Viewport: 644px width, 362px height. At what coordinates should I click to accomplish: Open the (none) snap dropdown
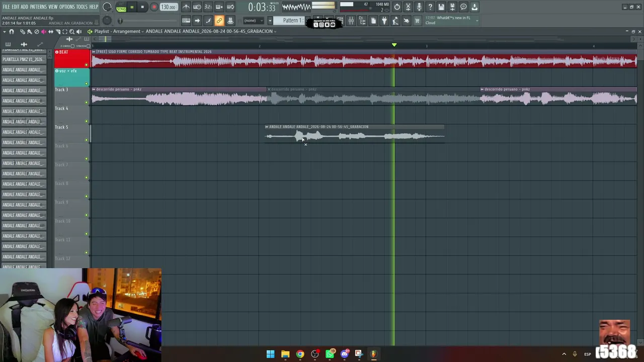[x=253, y=21]
